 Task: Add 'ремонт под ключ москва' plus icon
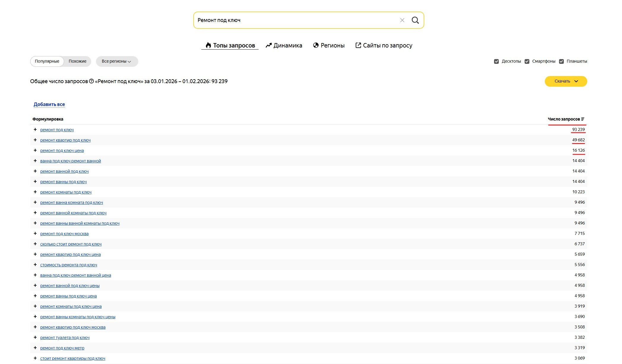click(35, 233)
